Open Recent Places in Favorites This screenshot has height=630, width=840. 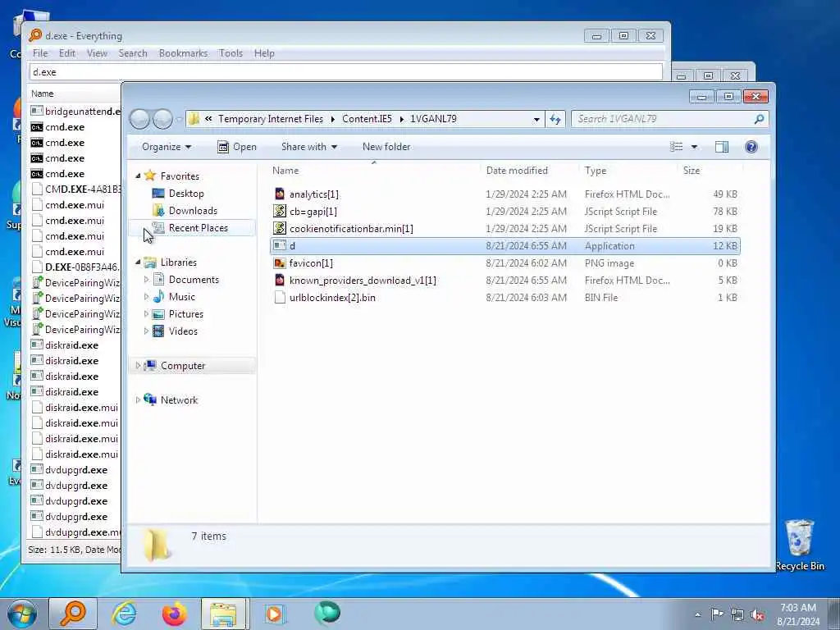click(198, 228)
